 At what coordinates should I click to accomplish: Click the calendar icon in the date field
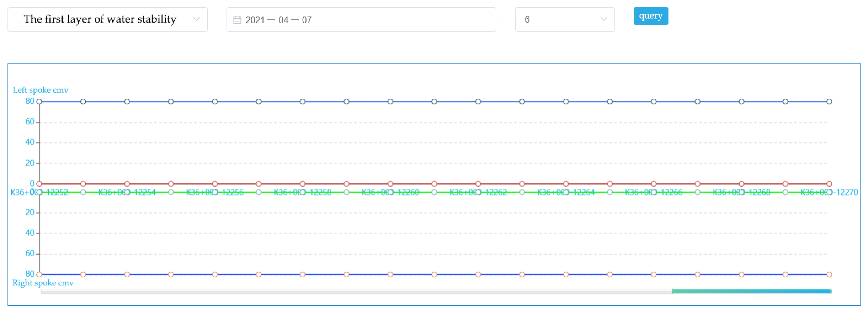pyautogui.click(x=237, y=20)
